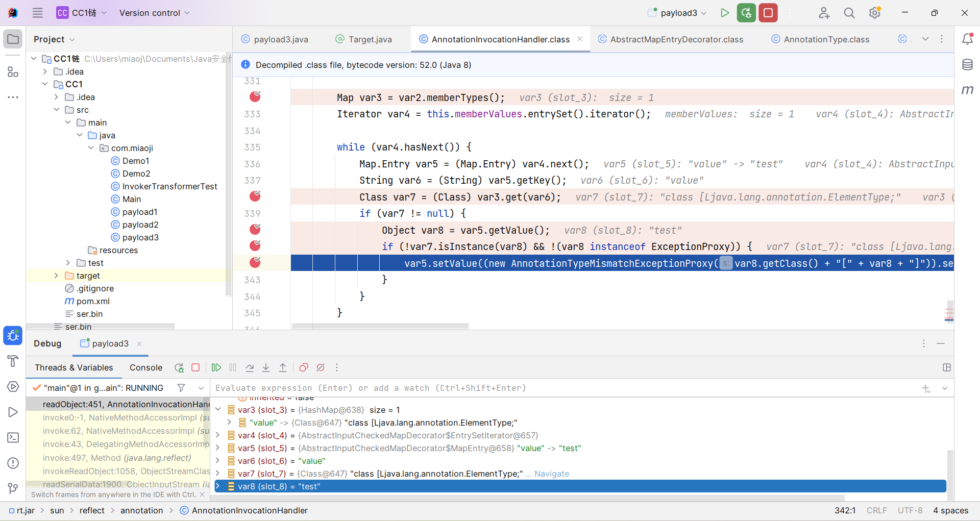This screenshot has width=980, height=521.
Task: Remove the breakpoint on the Map var3 line
Action: 255,96
